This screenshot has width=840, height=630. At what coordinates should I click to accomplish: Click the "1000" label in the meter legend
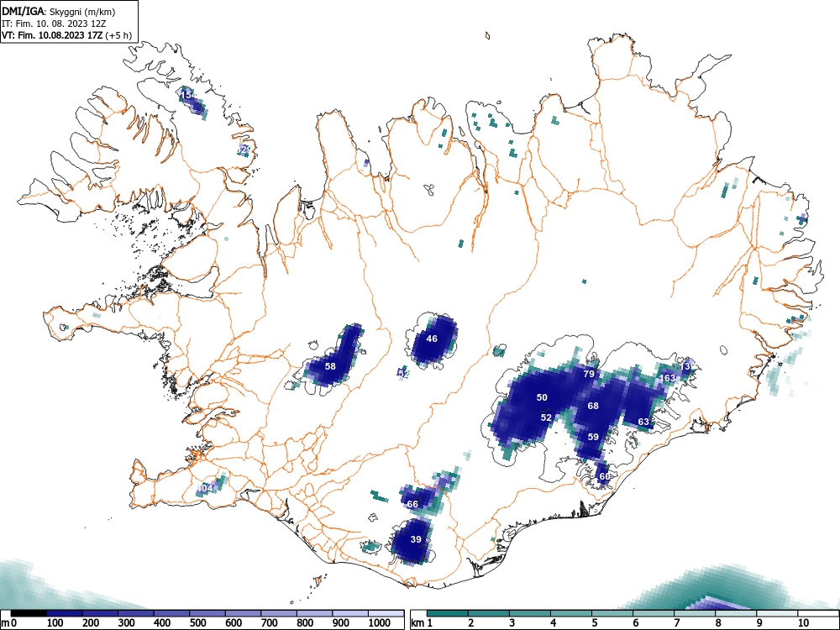pyautogui.click(x=380, y=623)
